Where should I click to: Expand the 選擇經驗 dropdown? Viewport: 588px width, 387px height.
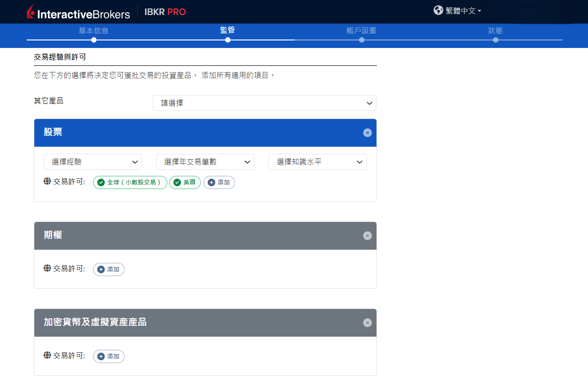click(93, 162)
